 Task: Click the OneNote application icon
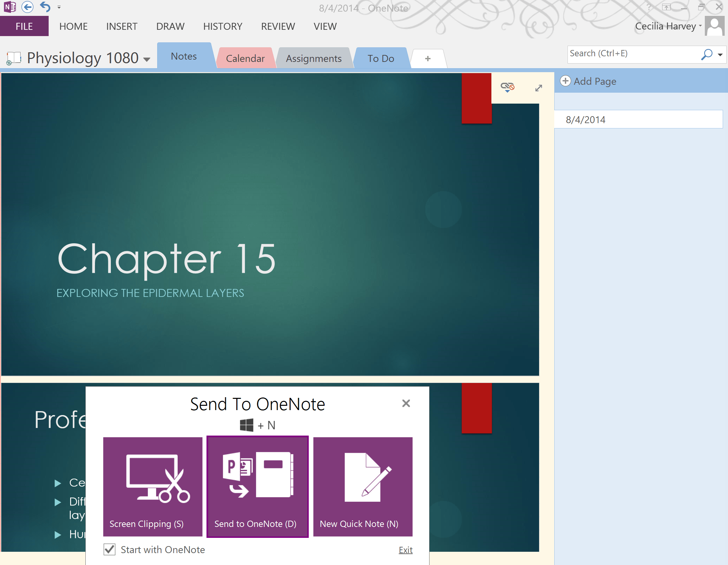[10, 7]
